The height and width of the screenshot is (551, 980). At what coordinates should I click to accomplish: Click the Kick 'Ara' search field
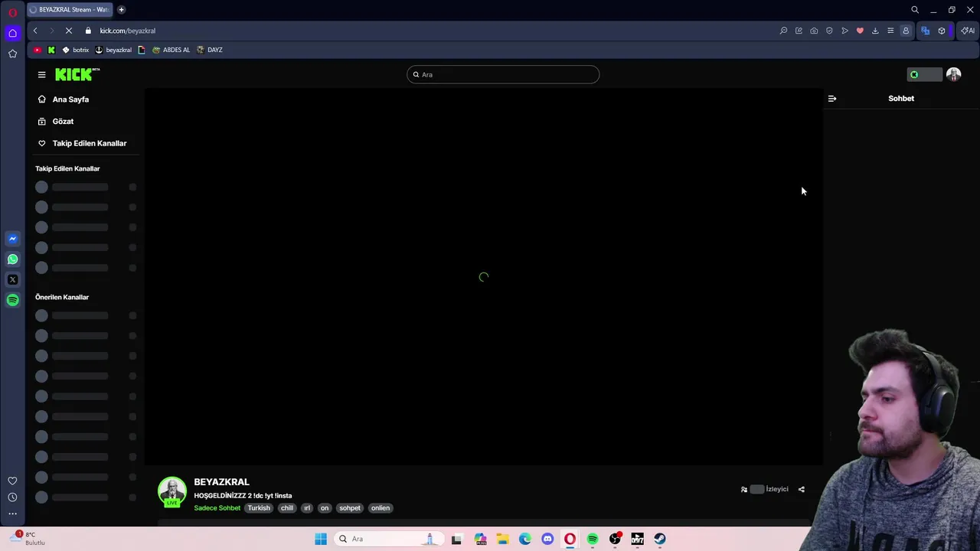click(x=503, y=74)
